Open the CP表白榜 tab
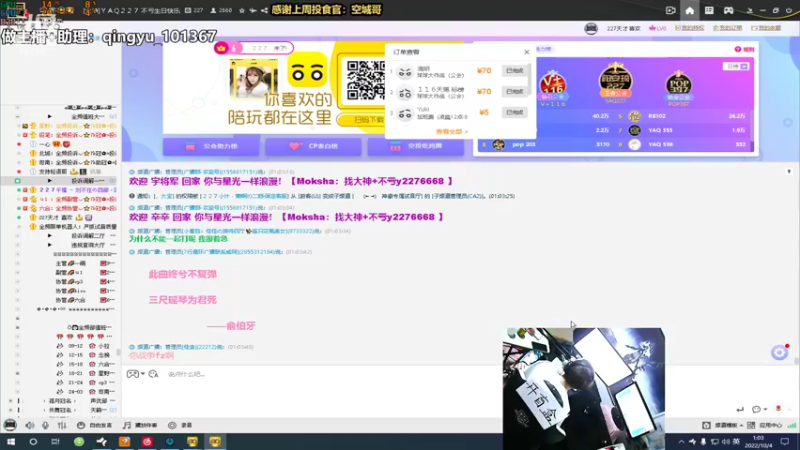The width and height of the screenshot is (800, 450). [x=314, y=146]
